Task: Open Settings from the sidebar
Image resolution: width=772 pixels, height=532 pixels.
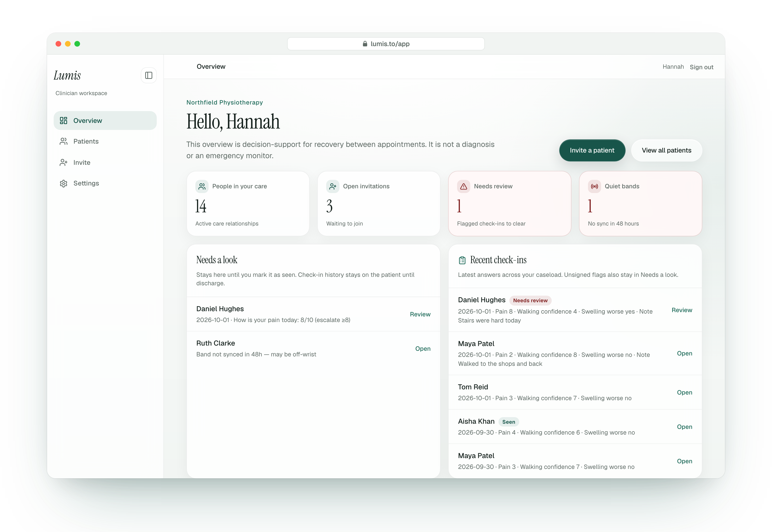Action: click(105, 183)
